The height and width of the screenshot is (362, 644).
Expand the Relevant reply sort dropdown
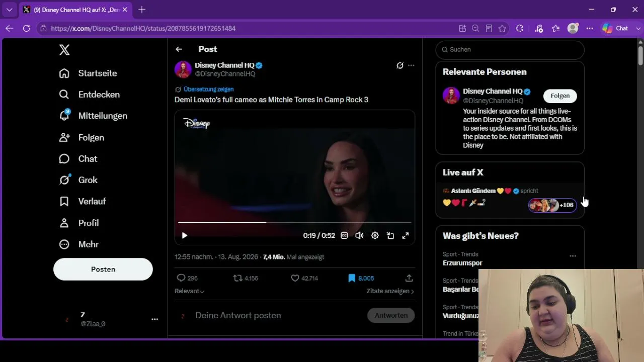tap(189, 291)
